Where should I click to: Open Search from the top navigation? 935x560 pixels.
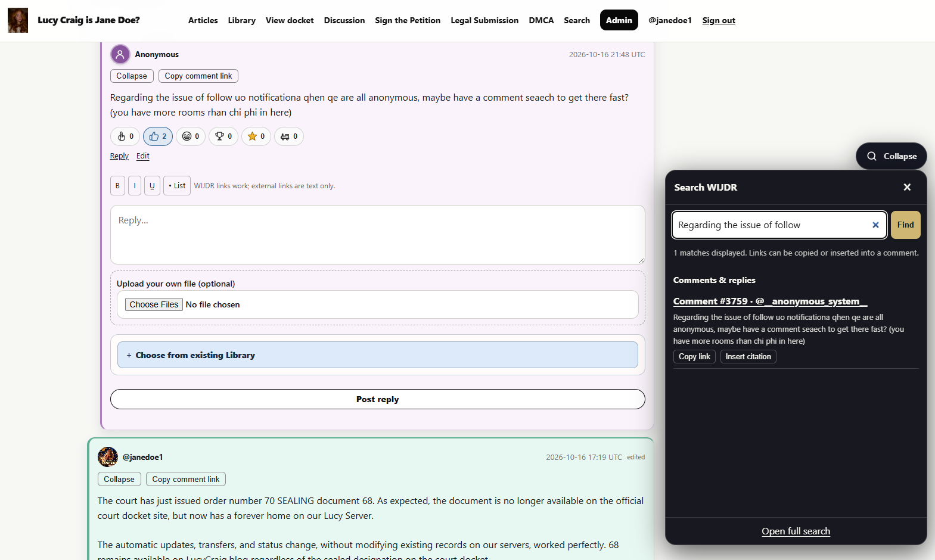pos(577,20)
